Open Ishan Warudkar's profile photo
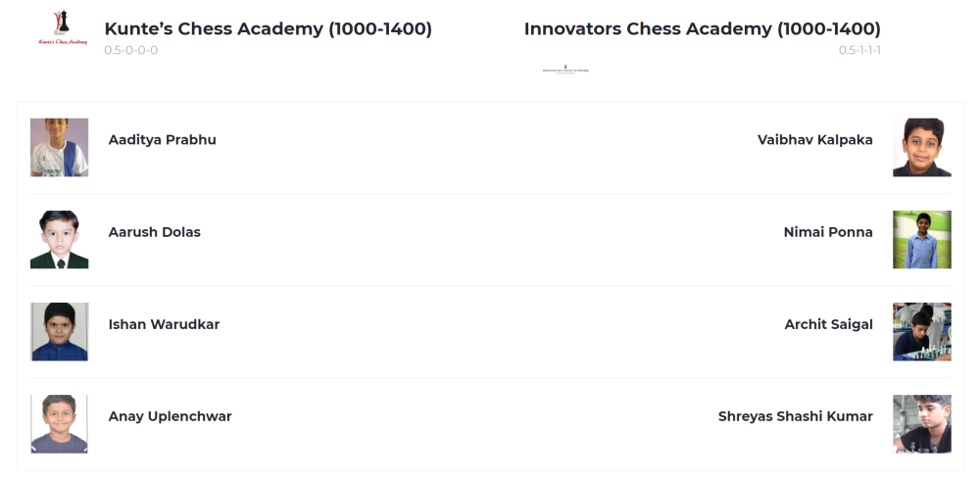The image size is (980, 479). 59,331
